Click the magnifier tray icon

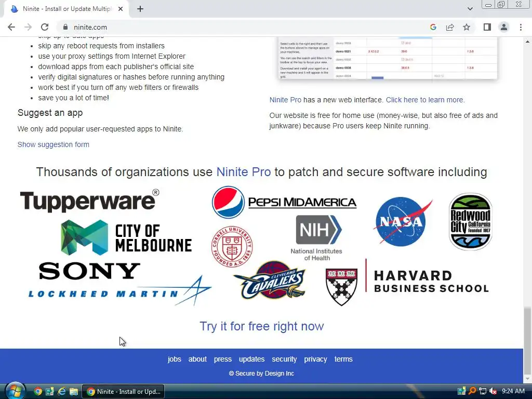(472, 391)
